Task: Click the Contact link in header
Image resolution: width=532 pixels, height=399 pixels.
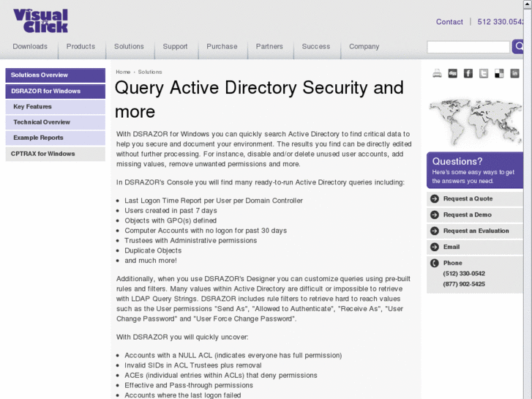Action: point(449,22)
